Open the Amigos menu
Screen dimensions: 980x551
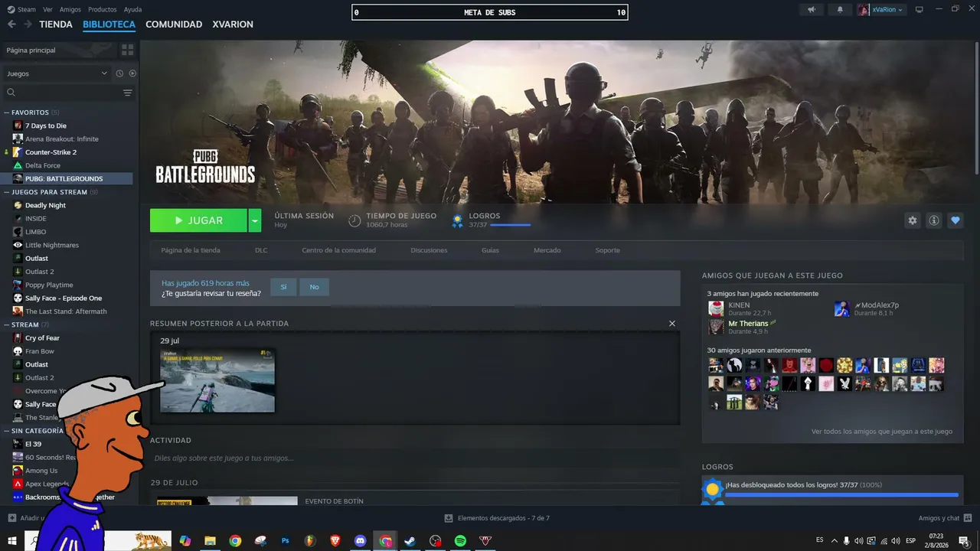tap(70, 9)
